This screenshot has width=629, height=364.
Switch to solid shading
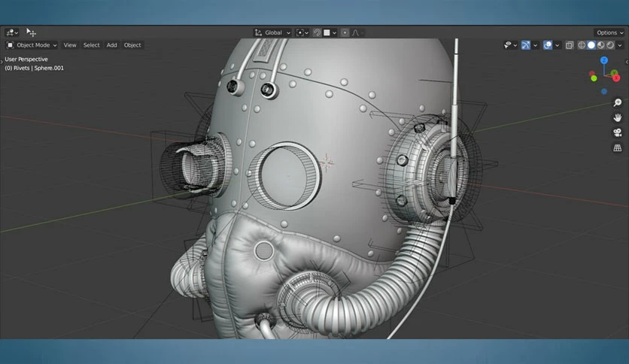coord(591,45)
